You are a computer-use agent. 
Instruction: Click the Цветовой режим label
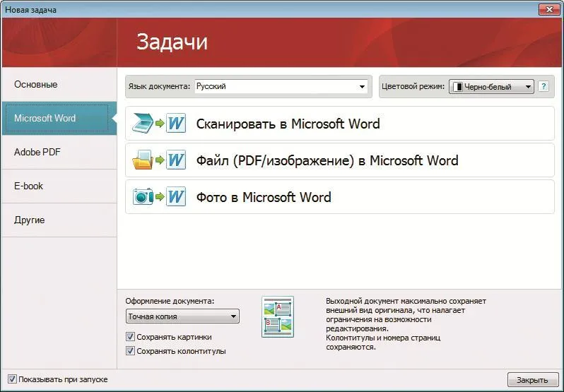[413, 86]
